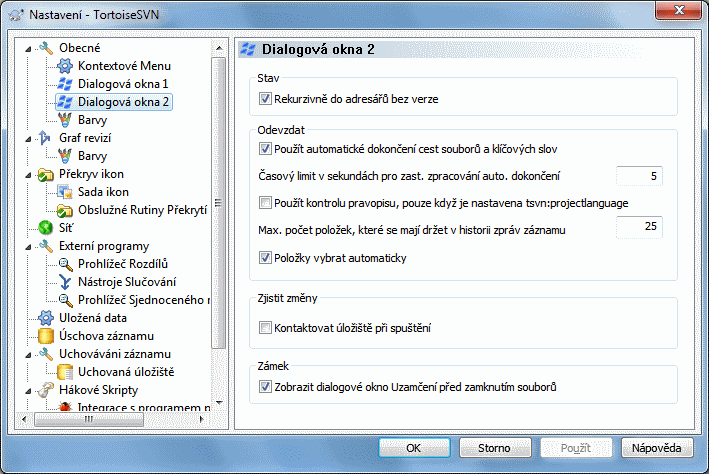Click the Dialogová okna 1 icon
Viewport: 709px width, 474px height.
65,84
